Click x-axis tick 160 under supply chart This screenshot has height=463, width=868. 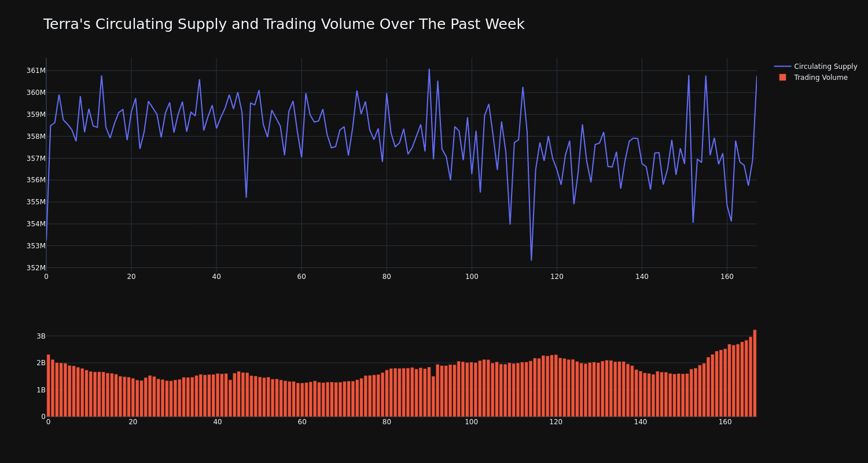point(727,277)
